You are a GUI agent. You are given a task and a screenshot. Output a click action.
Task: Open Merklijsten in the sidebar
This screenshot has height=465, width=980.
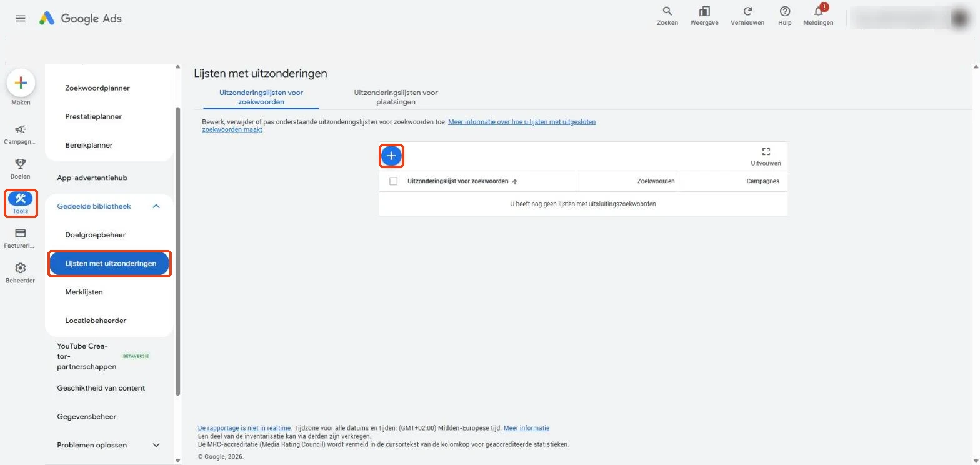84,292
